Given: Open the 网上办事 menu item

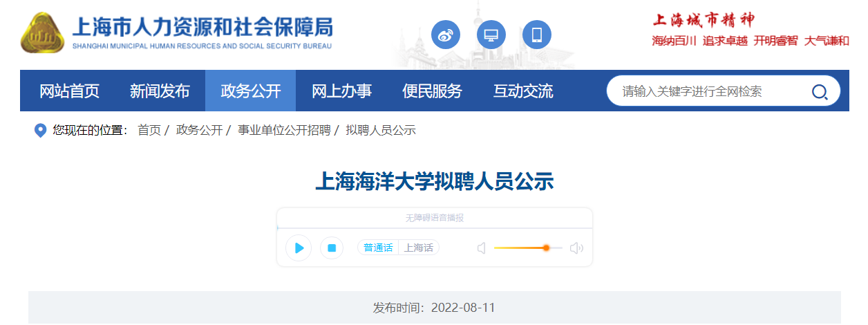Looking at the screenshot, I should (341, 91).
